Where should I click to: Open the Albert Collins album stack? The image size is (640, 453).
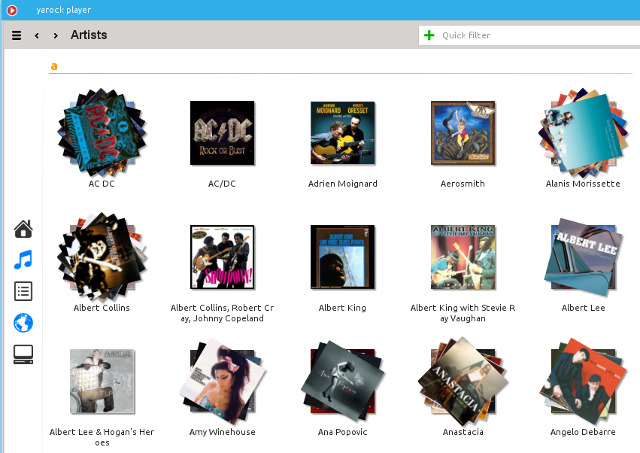[x=102, y=257]
